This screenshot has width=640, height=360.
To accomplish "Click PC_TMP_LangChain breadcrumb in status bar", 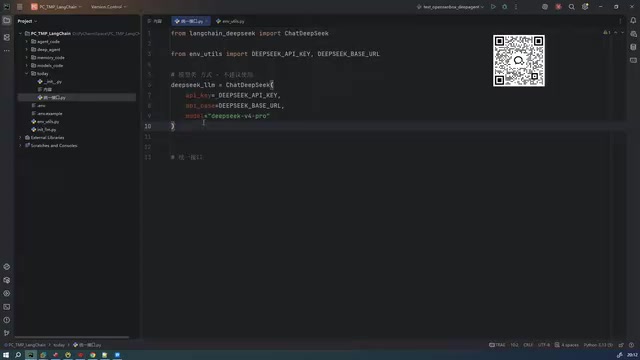I will pyautogui.click(x=25, y=345).
